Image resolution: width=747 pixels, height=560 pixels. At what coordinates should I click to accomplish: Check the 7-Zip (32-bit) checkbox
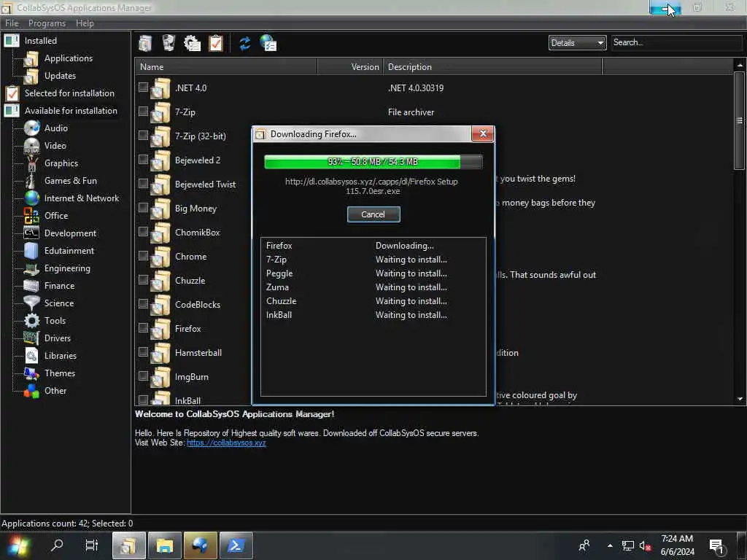pyautogui.click(x=143, y=135)
